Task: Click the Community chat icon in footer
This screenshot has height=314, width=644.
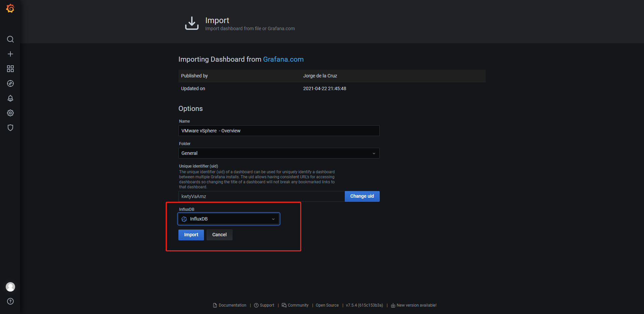Action: [284, 305]
